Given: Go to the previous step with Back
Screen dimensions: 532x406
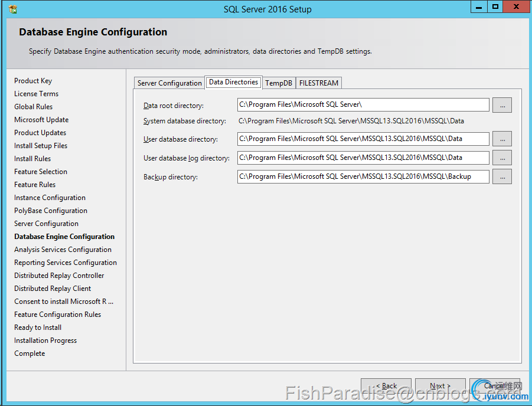Looking at the screenshot, I should click(x=386, y=386).
